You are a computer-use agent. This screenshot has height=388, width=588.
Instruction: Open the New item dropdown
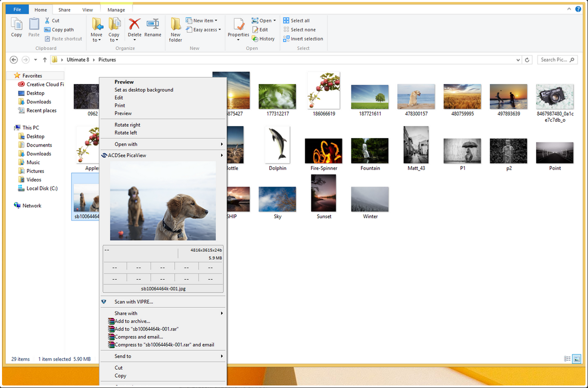point(202,20)
